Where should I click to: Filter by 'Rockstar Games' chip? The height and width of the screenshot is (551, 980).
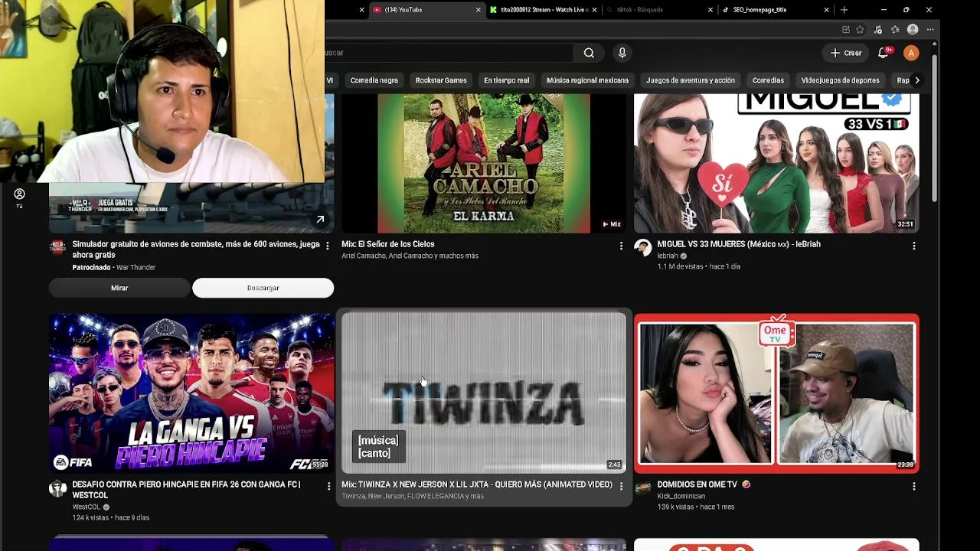pyautogui.click(x=441, y=80)
